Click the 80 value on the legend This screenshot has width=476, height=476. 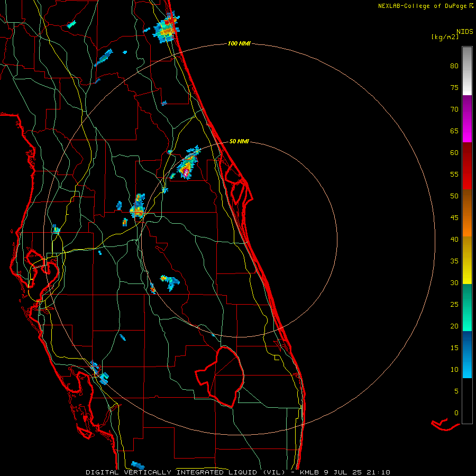click(454, 66)
